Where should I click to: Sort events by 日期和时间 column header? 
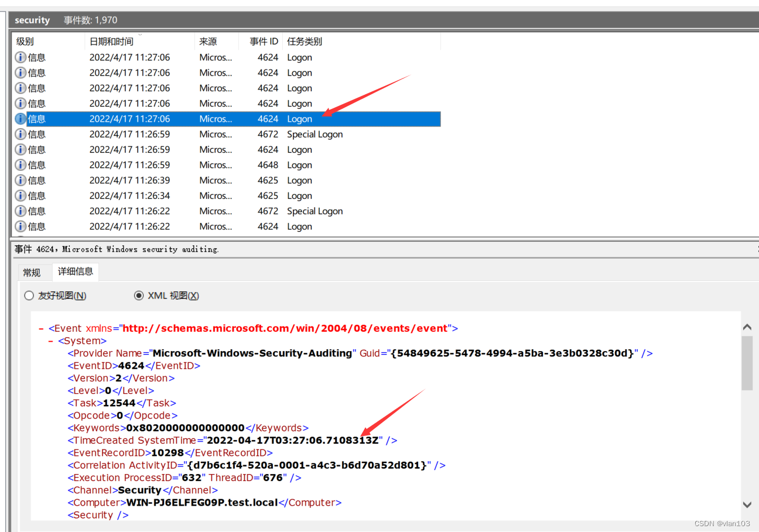(111, 42)
